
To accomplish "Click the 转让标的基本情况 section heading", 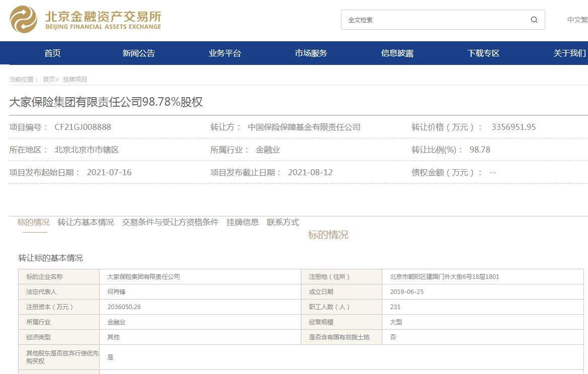I will 51,258.
